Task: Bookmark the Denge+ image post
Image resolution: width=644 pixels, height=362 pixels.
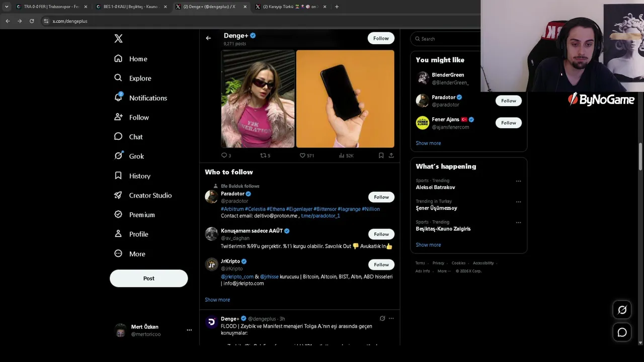Action: coord(381,155)
